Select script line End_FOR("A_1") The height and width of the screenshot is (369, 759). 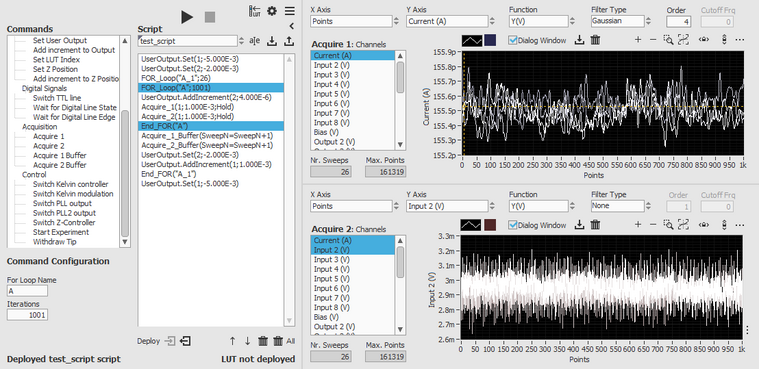(x=211, y=174)
